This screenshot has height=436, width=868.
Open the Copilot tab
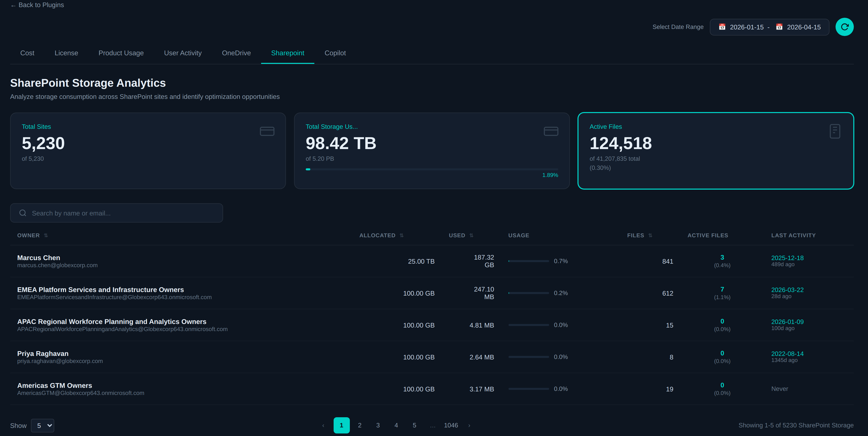coord(335,53)
